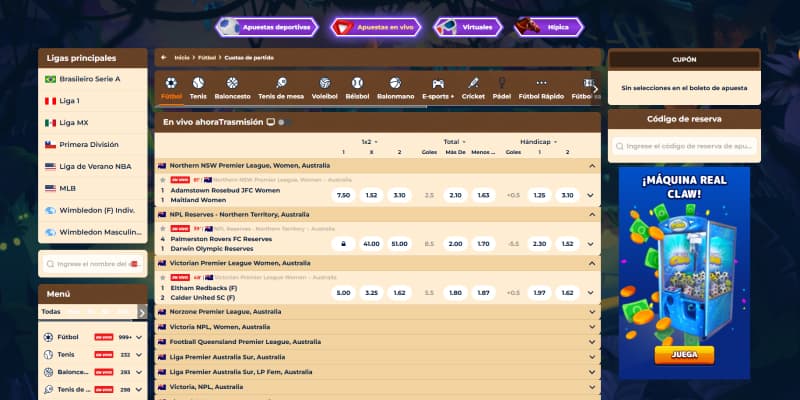Collapse Northern NSW Premier League section
Image resolution: width=800 pixels, height=400 pixels.
(x=591, y=165)
